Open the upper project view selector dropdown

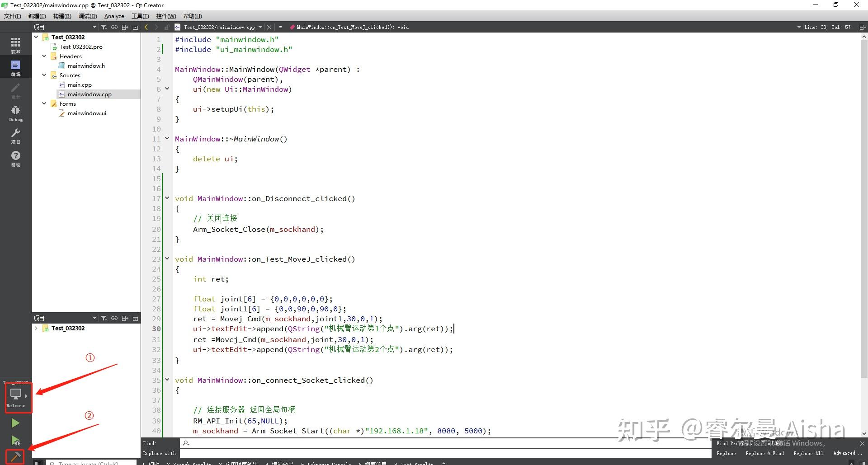[x=94, y=27]
